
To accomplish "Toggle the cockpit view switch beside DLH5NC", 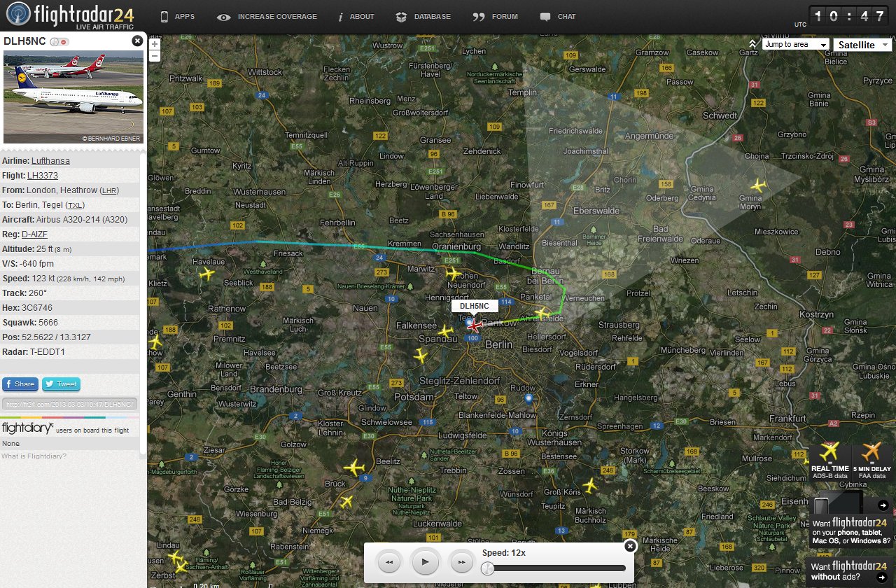I will point(59,42).
